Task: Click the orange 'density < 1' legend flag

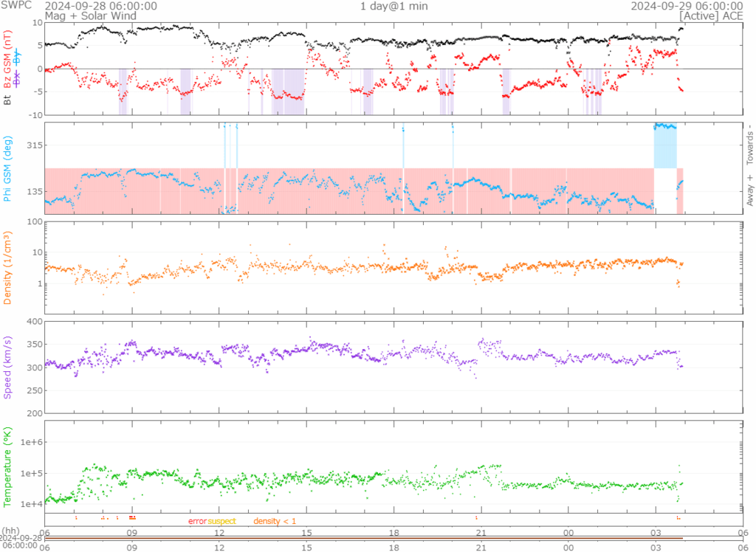Action: pyautogui.click(x=275, y=522)
